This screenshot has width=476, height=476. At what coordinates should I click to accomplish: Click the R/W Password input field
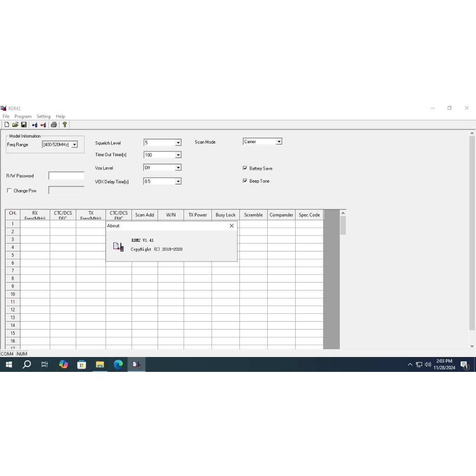pyautogui.click(x=66, y=176)
